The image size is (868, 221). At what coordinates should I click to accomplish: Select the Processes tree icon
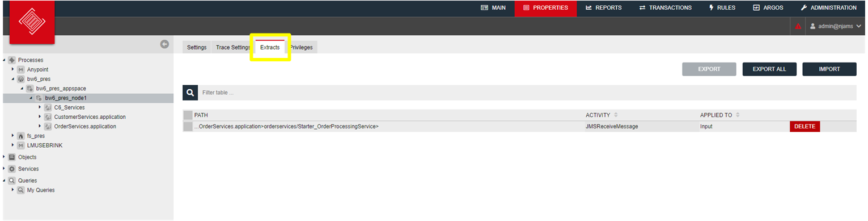point(12,60)
